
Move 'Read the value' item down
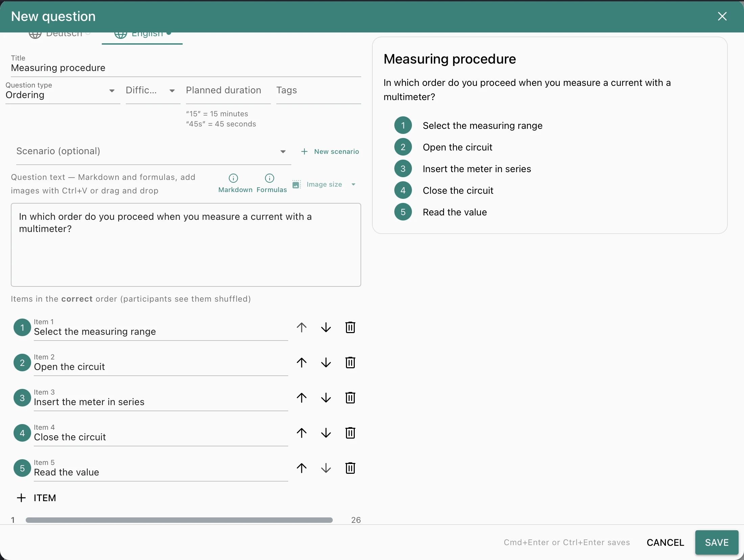[x=326, y=468]
